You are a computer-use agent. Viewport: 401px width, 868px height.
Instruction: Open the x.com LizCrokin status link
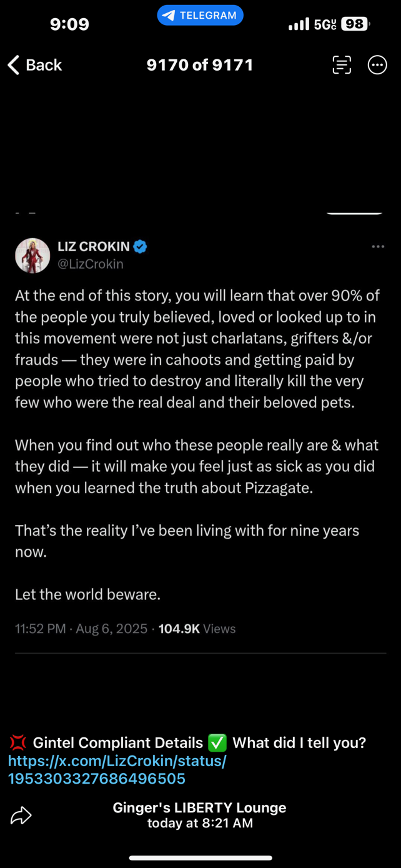pos(117,770)
